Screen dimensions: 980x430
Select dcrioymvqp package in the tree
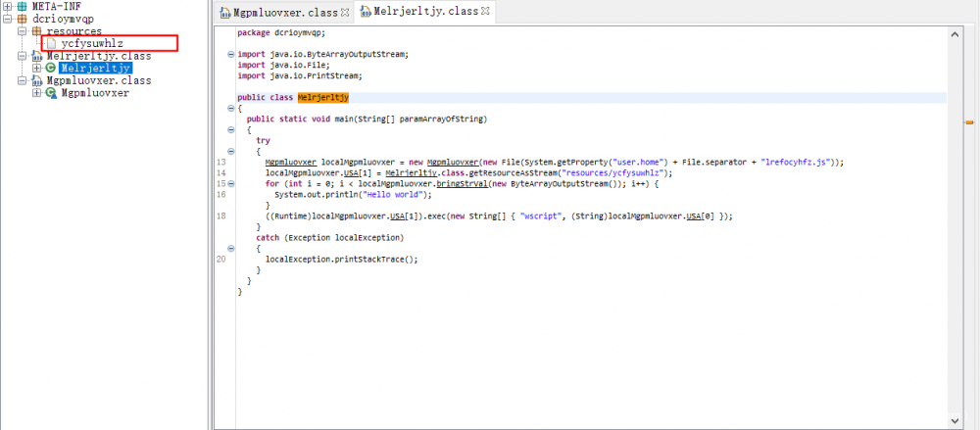(x=63, y=19)
